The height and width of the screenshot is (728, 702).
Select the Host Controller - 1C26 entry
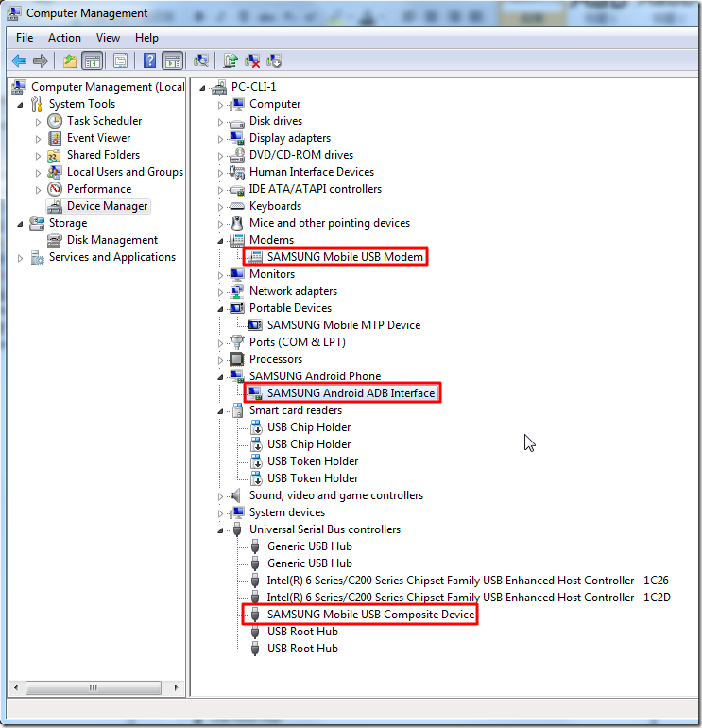coord(468,581)
